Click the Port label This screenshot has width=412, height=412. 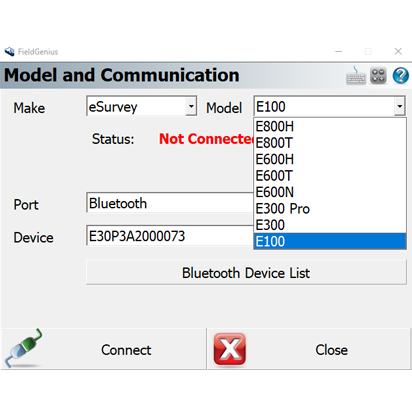pos(26,205)
